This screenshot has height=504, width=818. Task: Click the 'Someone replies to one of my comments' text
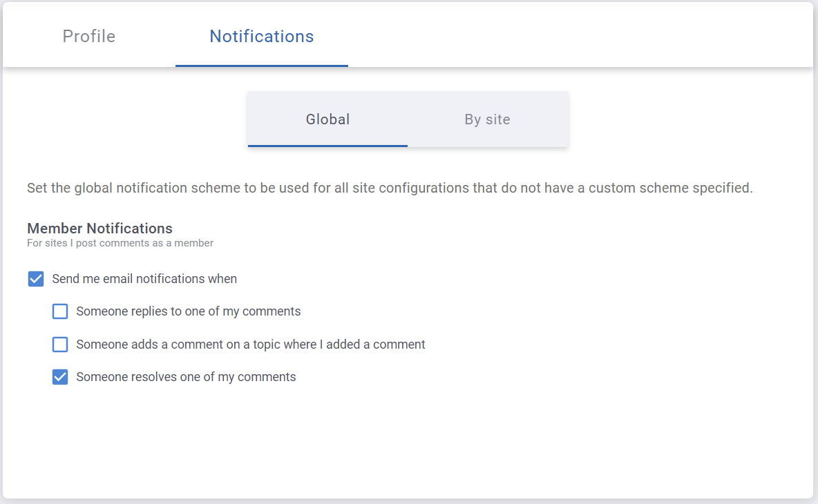point(189,311)
